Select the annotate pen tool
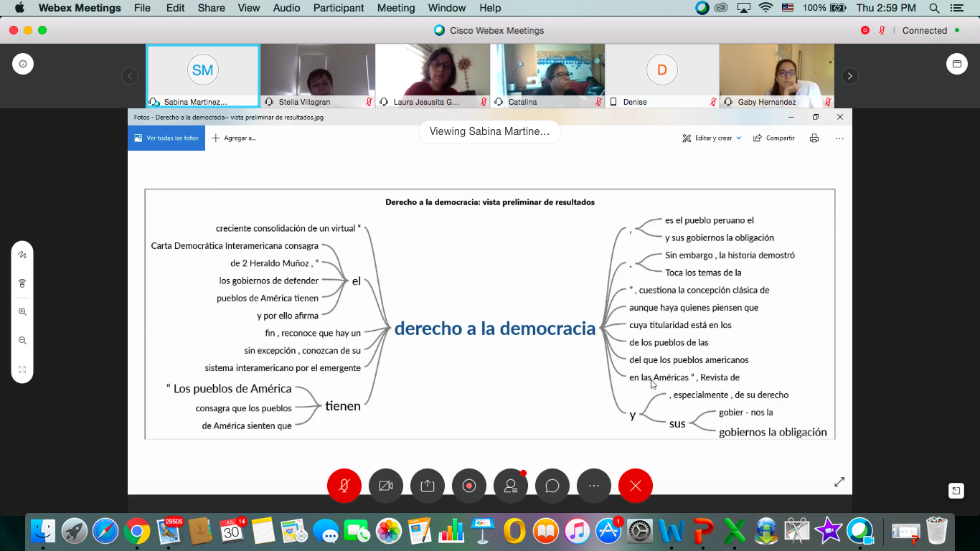This screenshot has width=980, height=551. point(22,255)
